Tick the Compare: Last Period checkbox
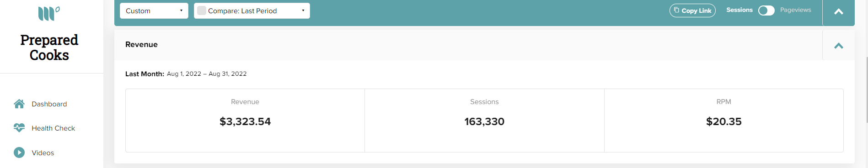The height and width of the screenshot is (168, 868). (x=202, y=10)
